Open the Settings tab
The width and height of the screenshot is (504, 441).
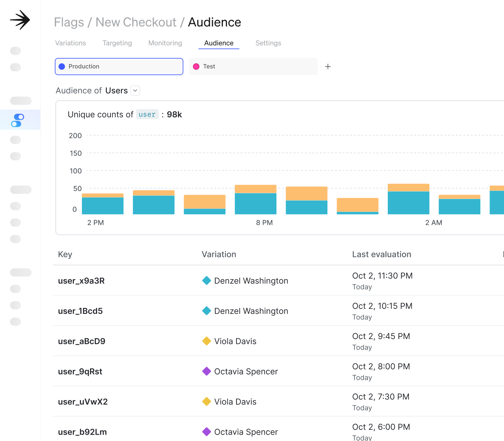click(268, 43)
